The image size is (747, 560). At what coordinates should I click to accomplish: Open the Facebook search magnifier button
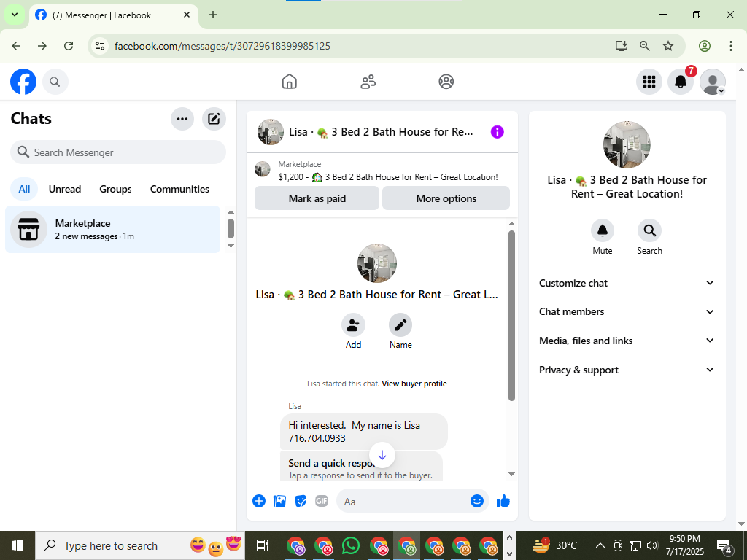pos(55,82)
